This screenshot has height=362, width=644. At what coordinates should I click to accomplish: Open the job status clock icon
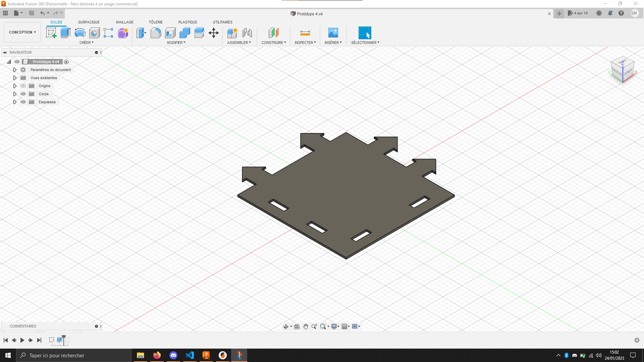tap(599, 13)
